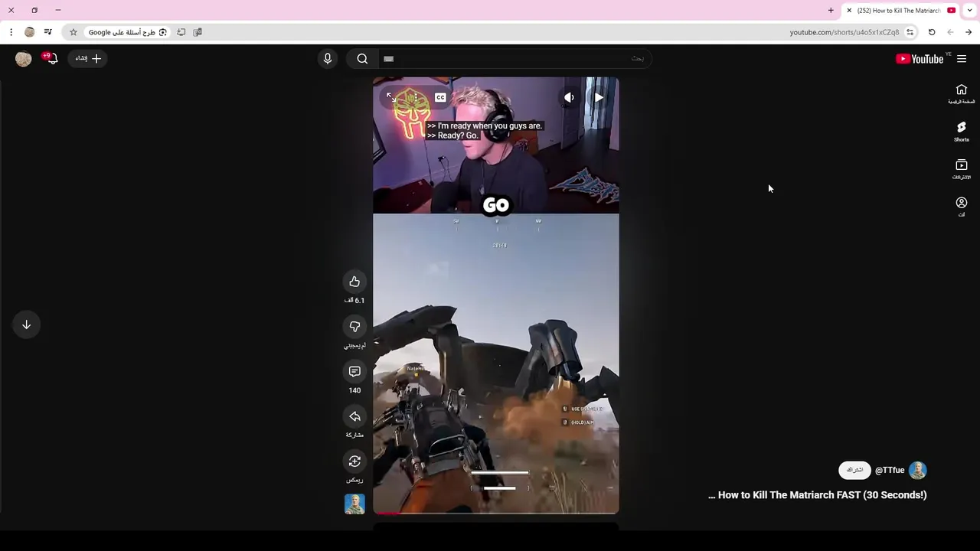Open Shorts in the YouTube sidebar
980x551 pixels.
(x=962, y=132)
